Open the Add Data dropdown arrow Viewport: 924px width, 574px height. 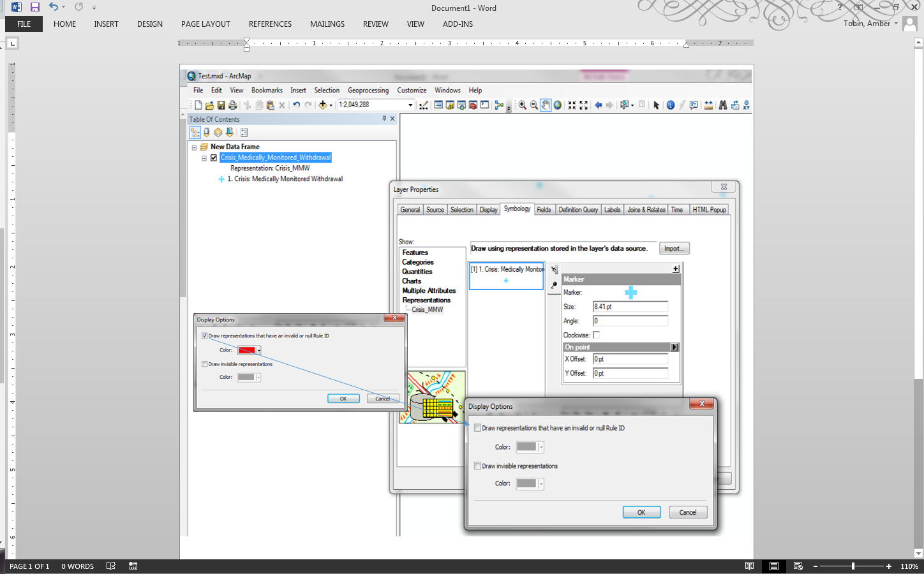(331, 106)
